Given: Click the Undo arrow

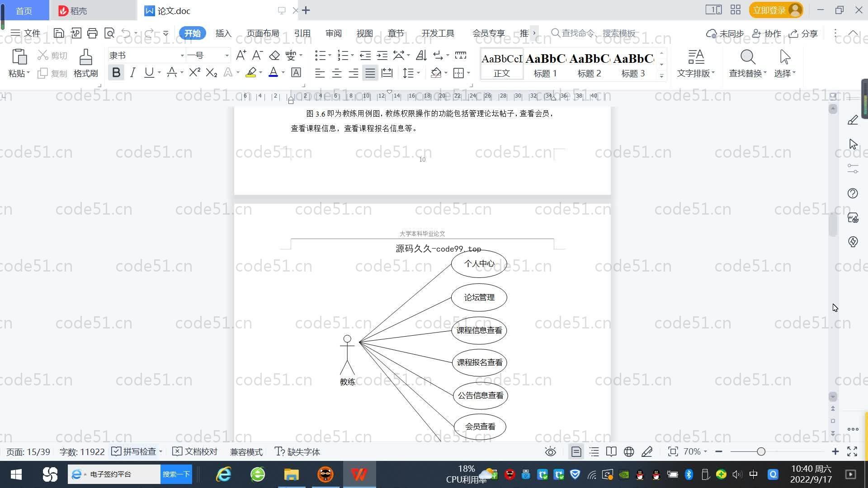Looking at the screenshot, I should (x=126, y=33).
